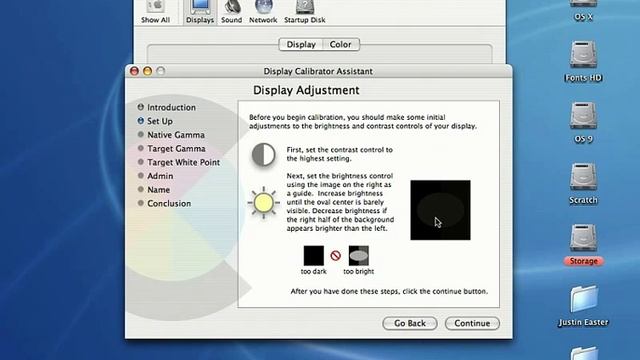Image resolution: width=640 pixels, height=360 pixels.
Task: Switch to the Color tab
Action: click(x=341, y=44)
